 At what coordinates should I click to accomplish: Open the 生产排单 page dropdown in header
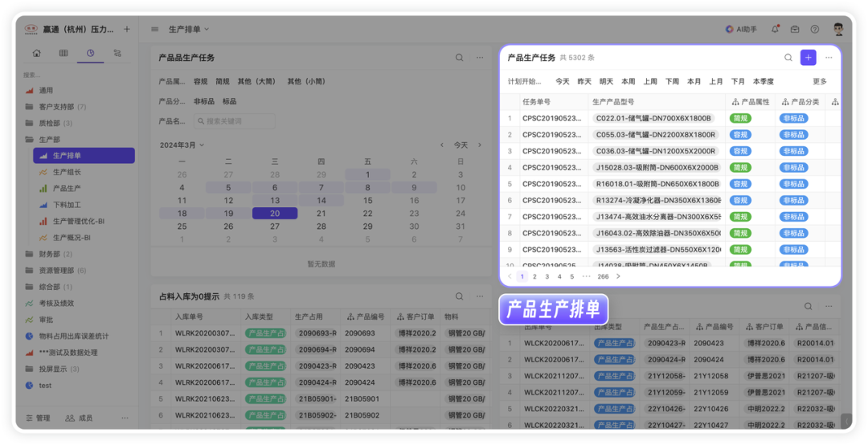tap(189, 30)
